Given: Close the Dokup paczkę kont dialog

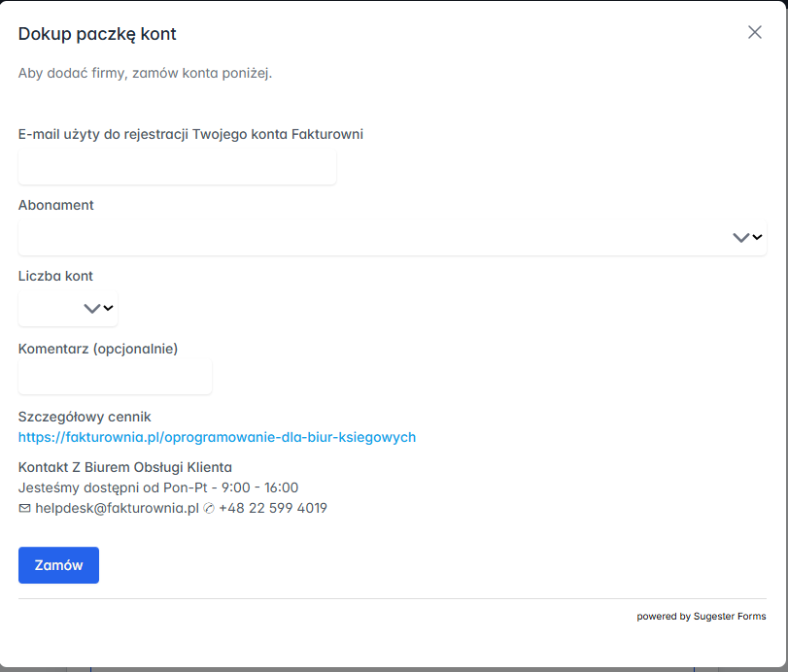Looking at the screenshot, I should click(755, 32).
